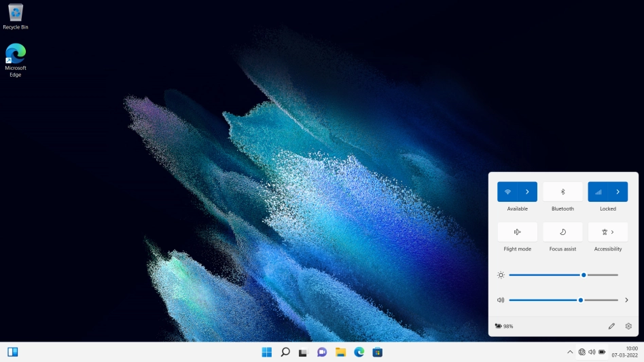Open the Windows Start menu
This screenshot has height=362, width=644.
(267, 352)
